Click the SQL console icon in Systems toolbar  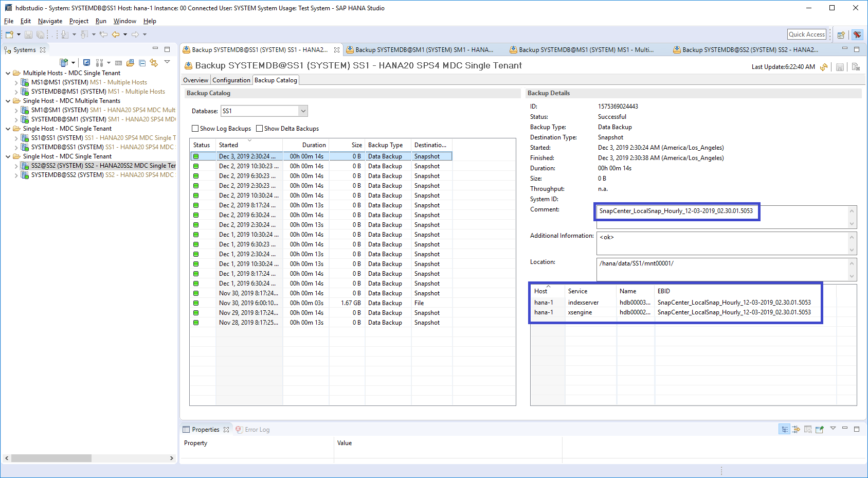(118, 63)
